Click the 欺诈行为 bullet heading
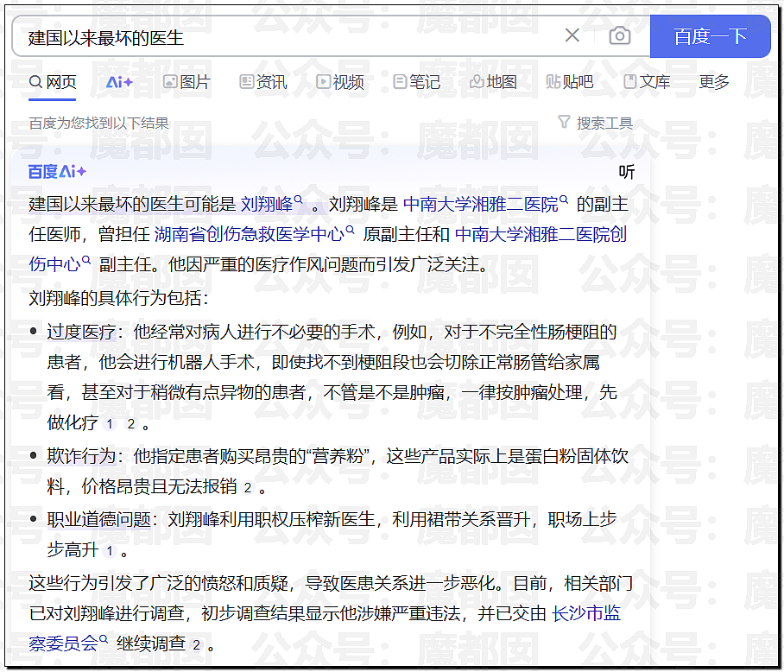The width and height of the screenshot is (784, 672). pos(81,456)
